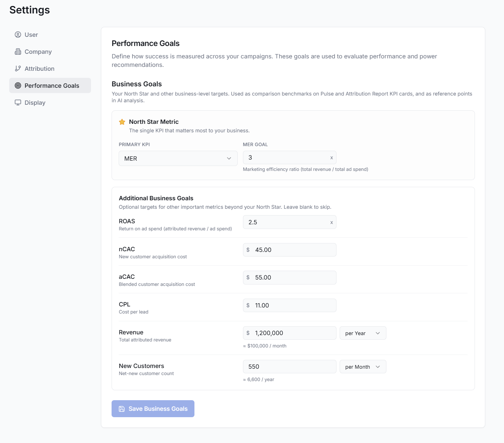The height and width of the screenshot is (443, 504).
Task: Edit the aCAC value 55.00
Action: pyautogui.click(x=289, y=277)
